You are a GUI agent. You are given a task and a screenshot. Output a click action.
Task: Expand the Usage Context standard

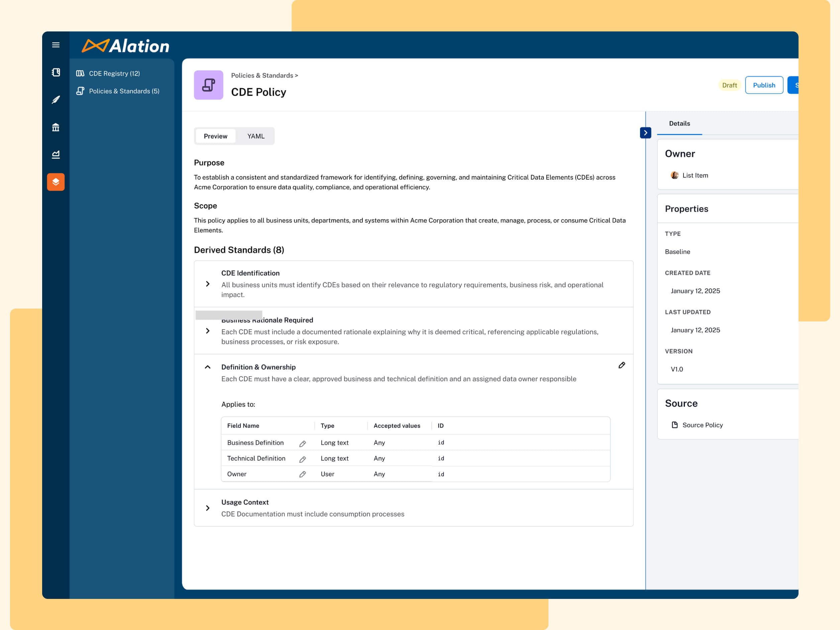click(x=208, y=508)
